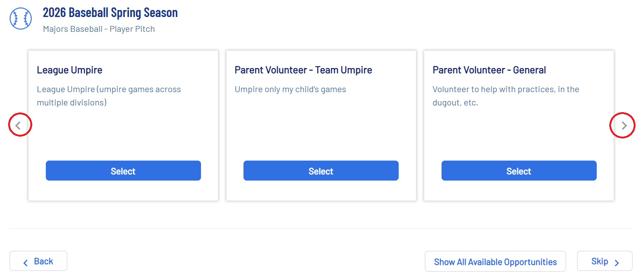This screenshot has width=644, height=279.
Task: Click 'Volunteer to help with practices' description
Action: 505,95
